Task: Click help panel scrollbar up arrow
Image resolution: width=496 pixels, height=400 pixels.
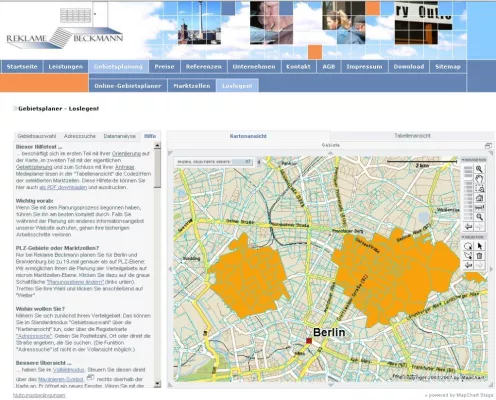Action: (x=157, y=145)
